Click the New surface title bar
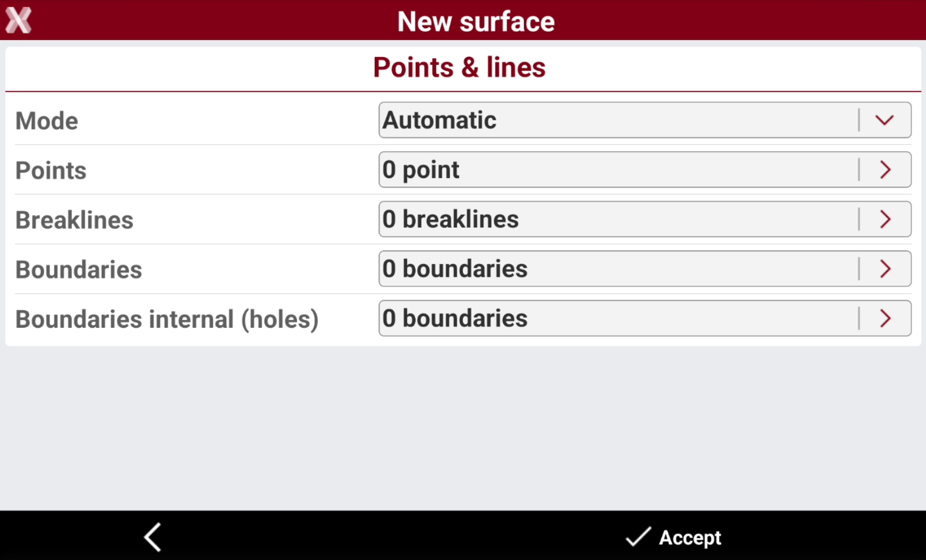 476,21
